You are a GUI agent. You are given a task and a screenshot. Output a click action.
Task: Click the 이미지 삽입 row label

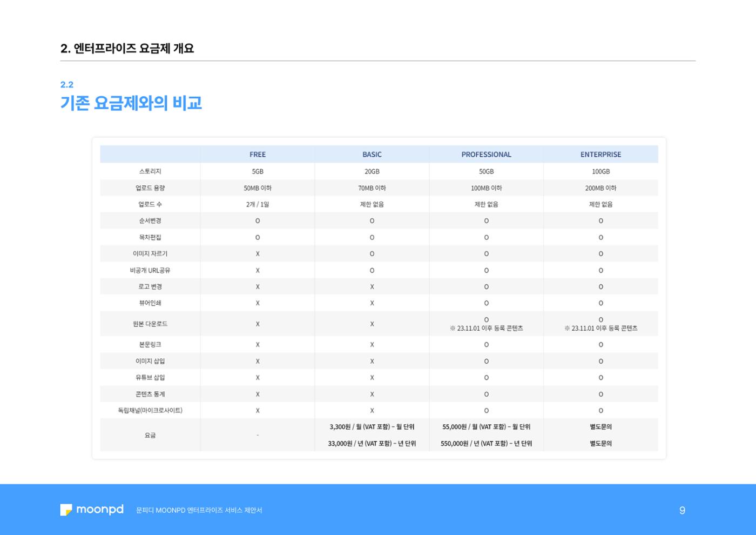click(150, 361)
